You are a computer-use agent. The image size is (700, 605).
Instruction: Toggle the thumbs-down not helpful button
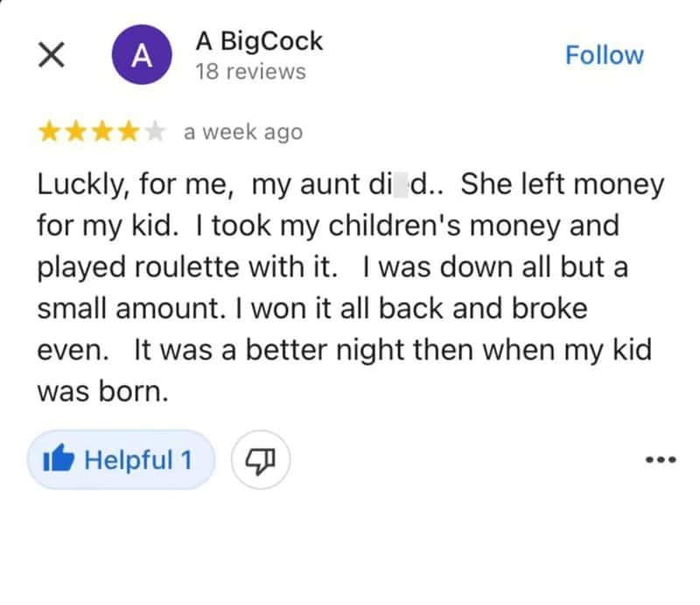point(261,460)
